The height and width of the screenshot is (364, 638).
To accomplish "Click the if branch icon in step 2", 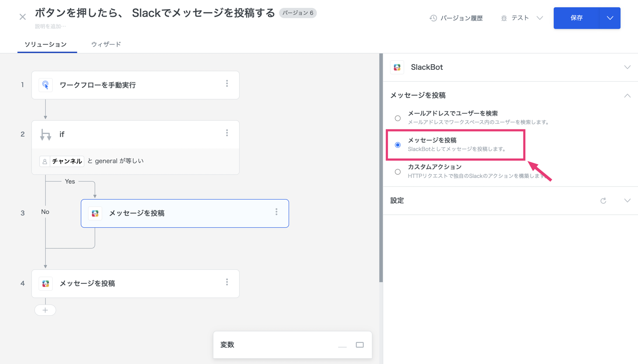I will 46,134.
